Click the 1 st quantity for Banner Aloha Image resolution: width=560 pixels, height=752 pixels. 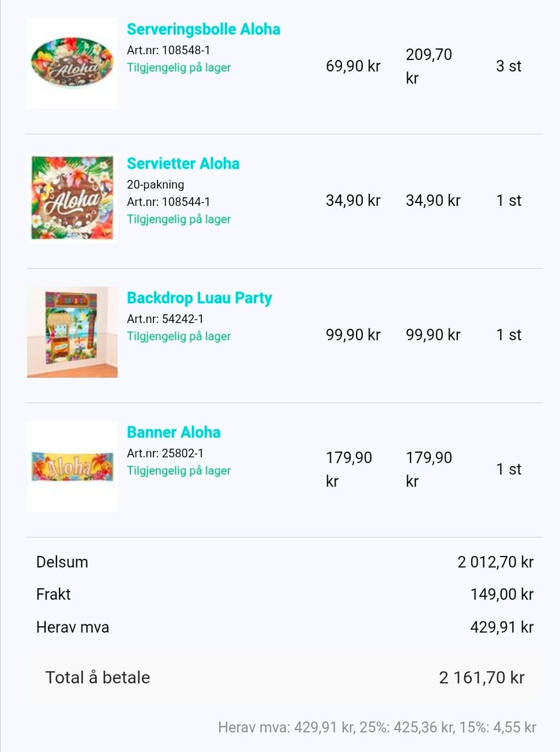[x=509, y=469]
